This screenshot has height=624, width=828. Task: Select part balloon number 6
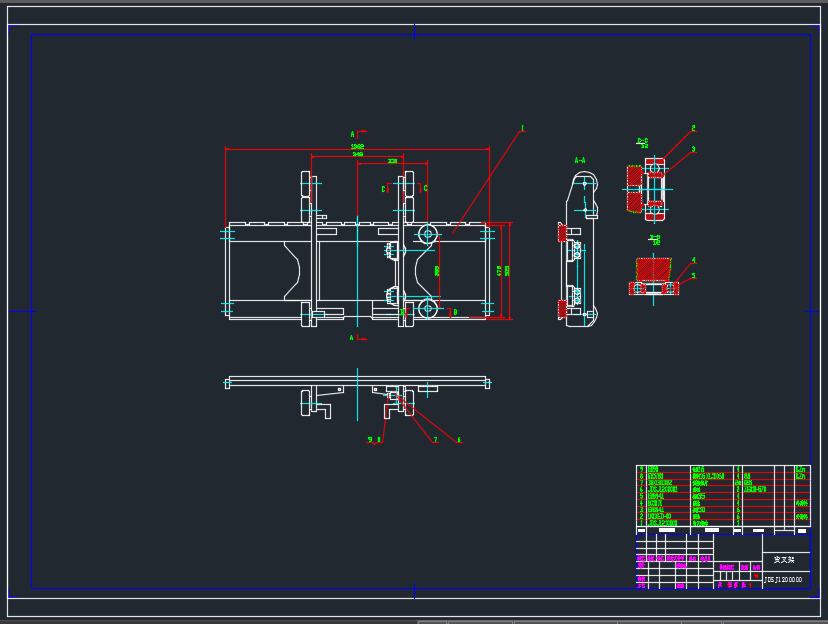(x=459, y=439)
